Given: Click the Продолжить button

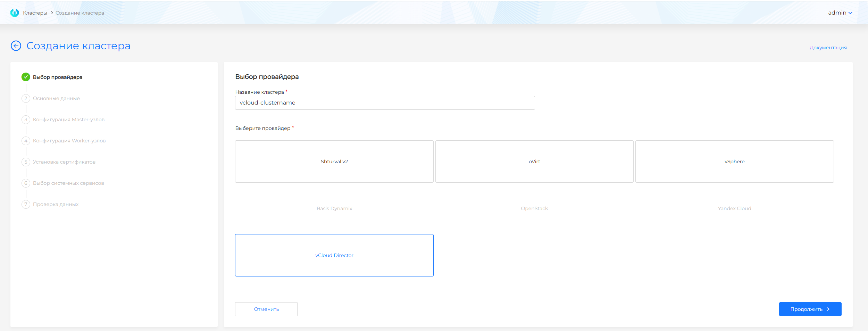Looking at the screenshot, I should click(x=810, y=309).
